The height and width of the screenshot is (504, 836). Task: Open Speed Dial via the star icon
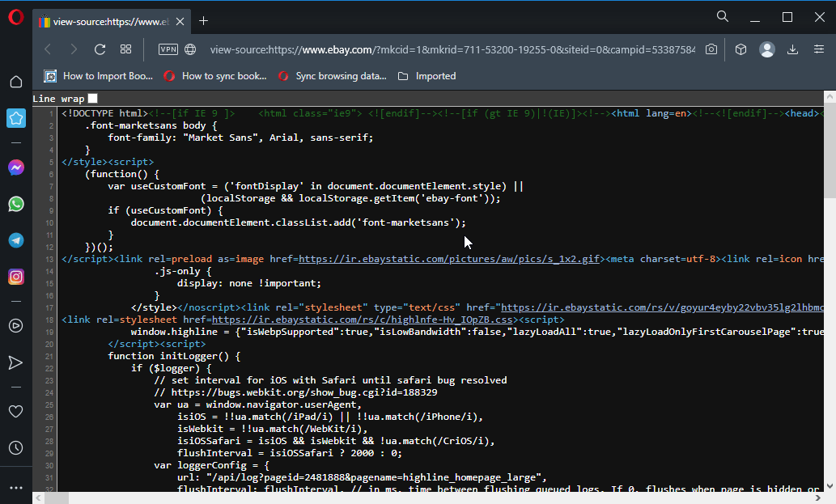pos(15,118)
